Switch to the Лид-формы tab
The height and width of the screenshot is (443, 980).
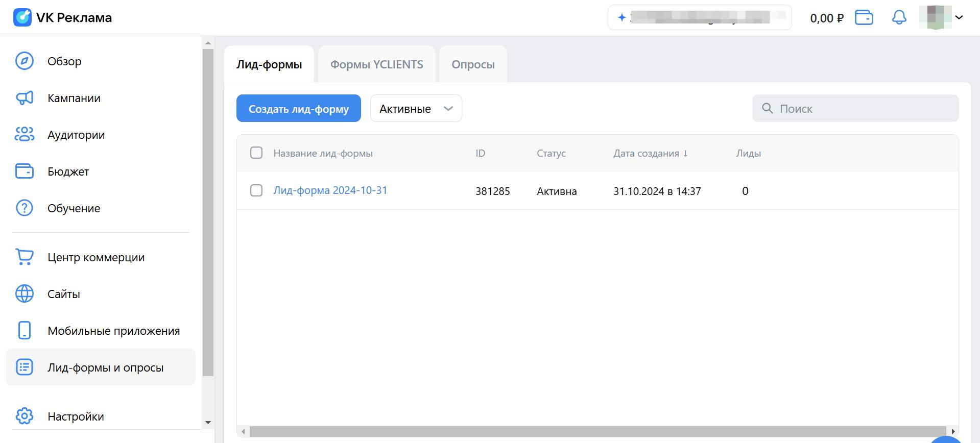click(269, 64)
